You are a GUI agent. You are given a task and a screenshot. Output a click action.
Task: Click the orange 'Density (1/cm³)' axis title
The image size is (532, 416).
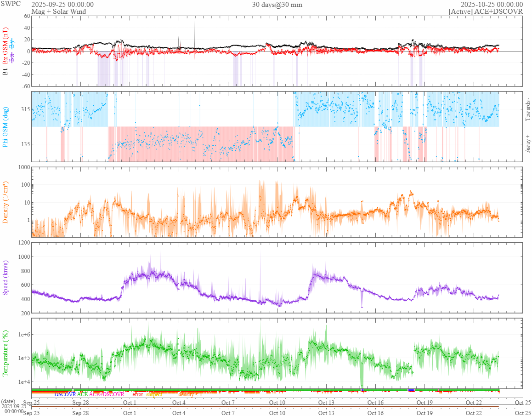[6, 202]
